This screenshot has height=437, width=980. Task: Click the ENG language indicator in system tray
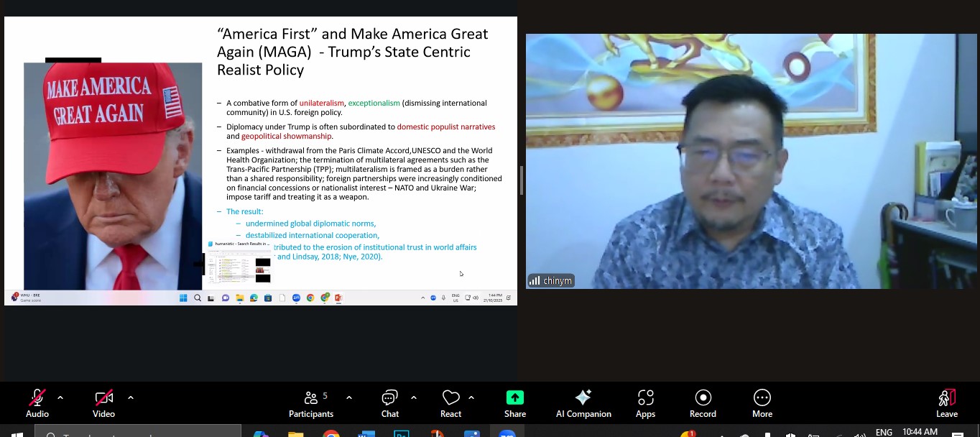[884, 432]
